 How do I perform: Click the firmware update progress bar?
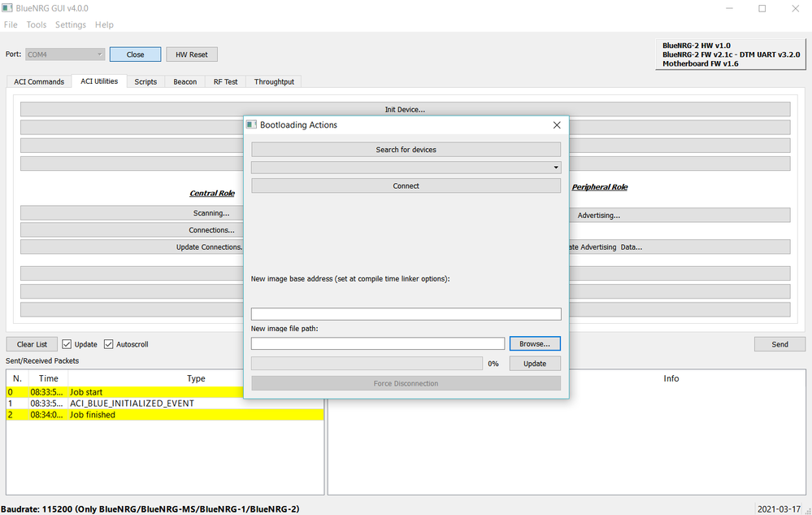(x=367, y=364)
